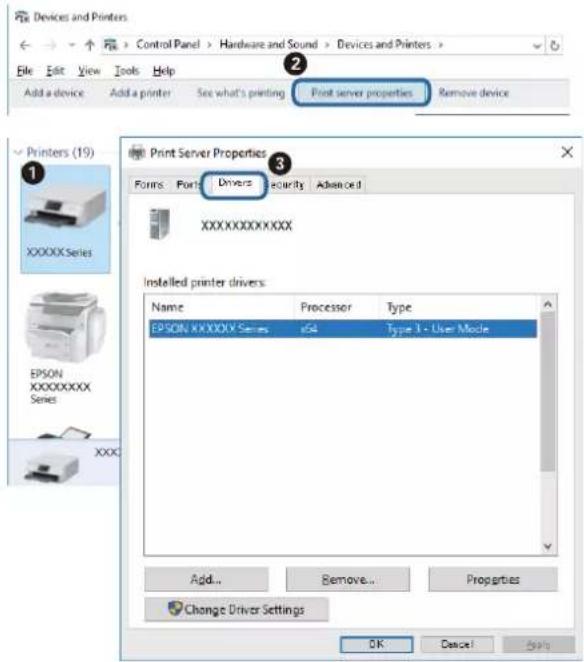Click the Remove... button
The width and height of the screenshot is (584, 662).
click(348, 579)
